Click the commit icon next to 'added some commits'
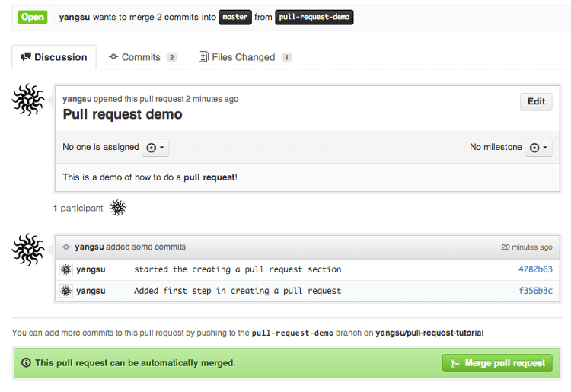The width and height of the screenshot is (571, 392). coord(66,247)
